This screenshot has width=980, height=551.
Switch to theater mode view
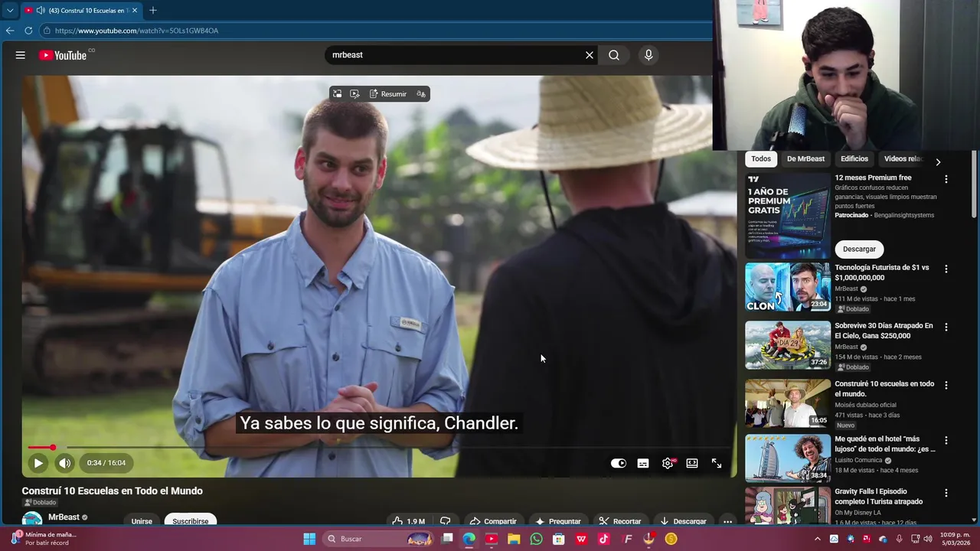click(x=692, y=463)
